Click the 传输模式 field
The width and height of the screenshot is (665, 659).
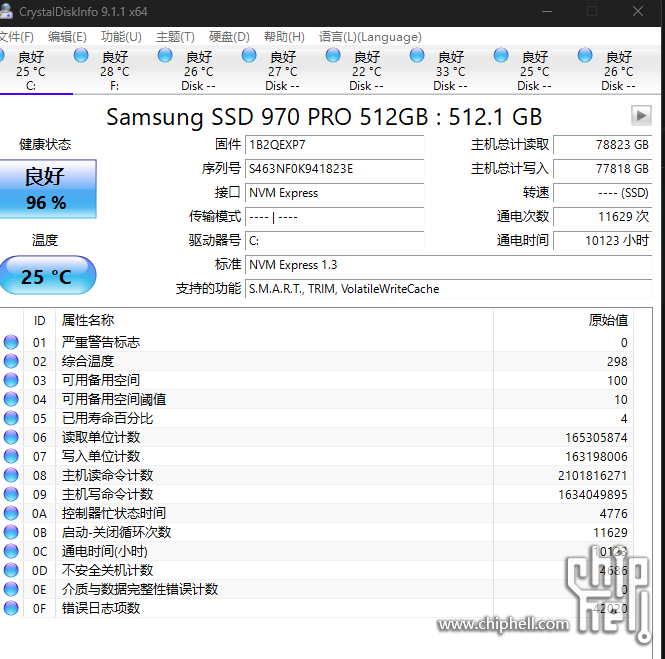point(335,217)
